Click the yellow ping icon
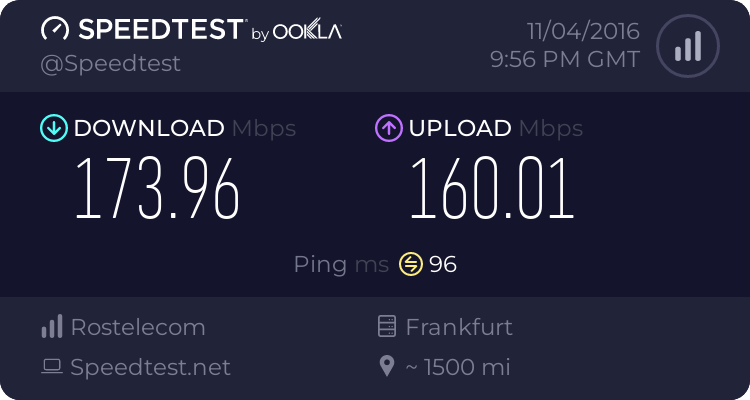The height and width of the screenshot is (400, 750). pyautogui.click(x=411, y=264)
